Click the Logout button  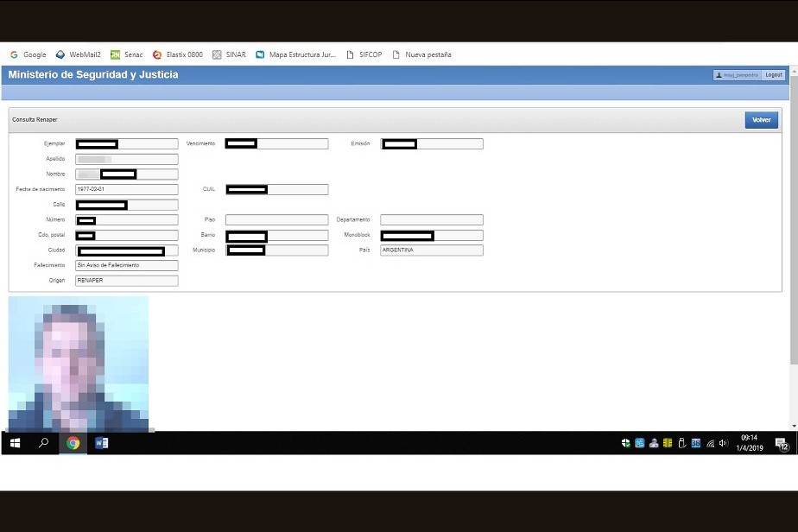point(774,75)
